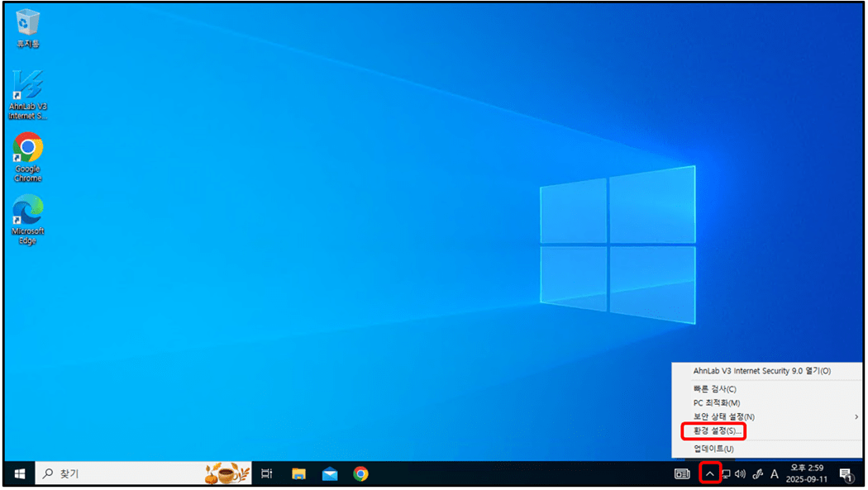Screen dimensions: 868x490
Task: Click PC 최적화(M) menu entry
Action: point(717,402)
